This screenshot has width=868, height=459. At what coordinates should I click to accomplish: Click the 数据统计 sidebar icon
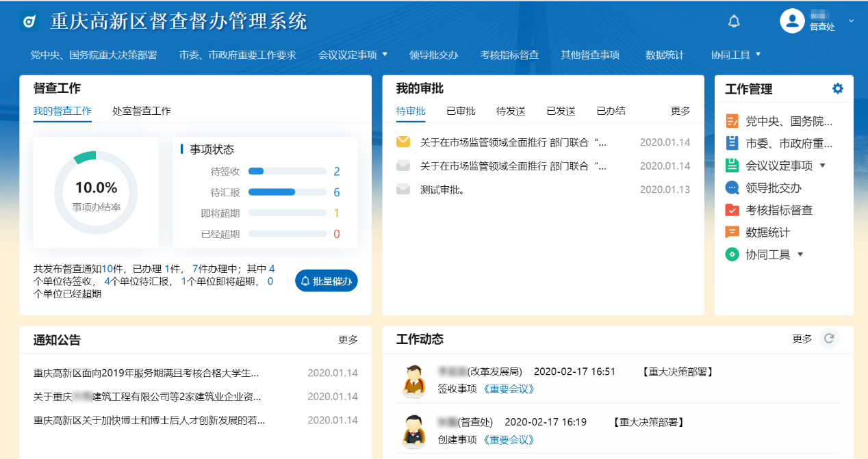click(732, 232)
